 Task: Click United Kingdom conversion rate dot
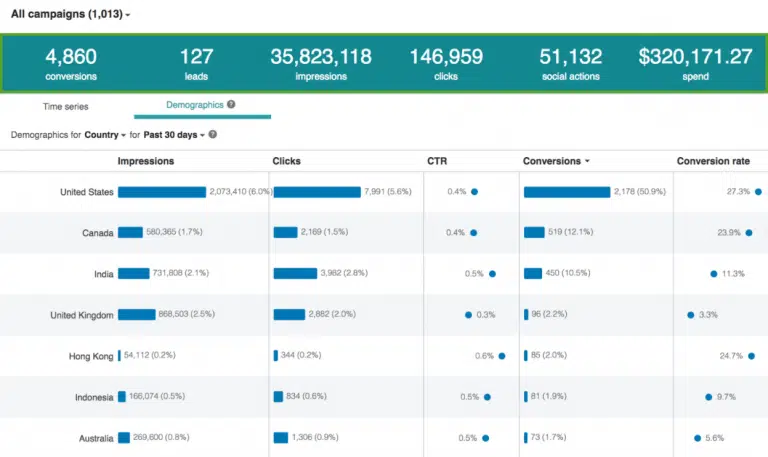point(690,315)
